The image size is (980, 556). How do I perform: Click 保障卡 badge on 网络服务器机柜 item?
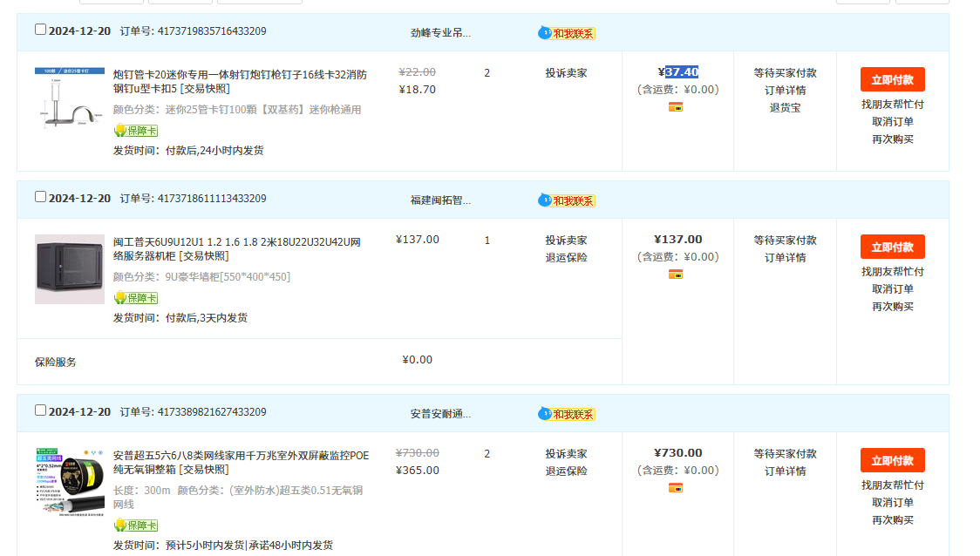point(136,298)
